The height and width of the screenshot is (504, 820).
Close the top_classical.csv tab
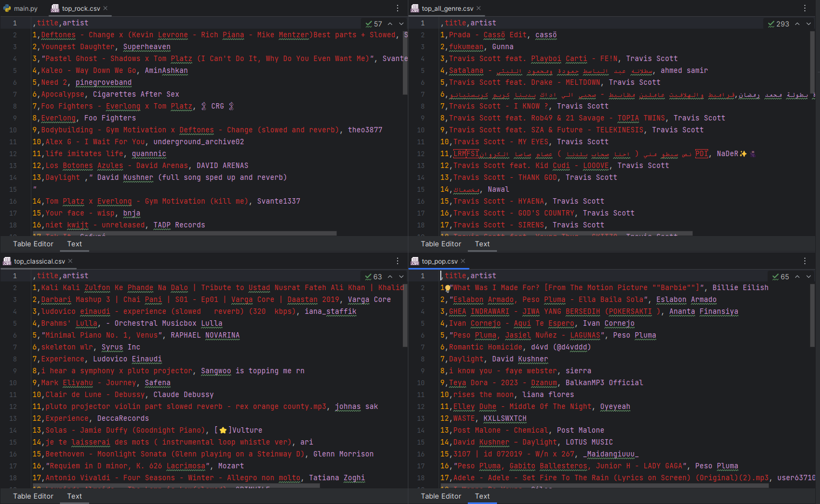coord(70,261)
